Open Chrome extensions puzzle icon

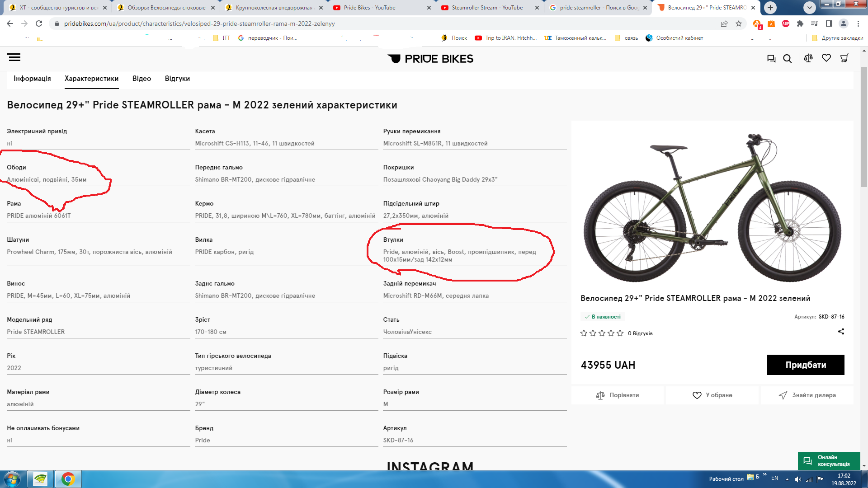pos(800,23)
